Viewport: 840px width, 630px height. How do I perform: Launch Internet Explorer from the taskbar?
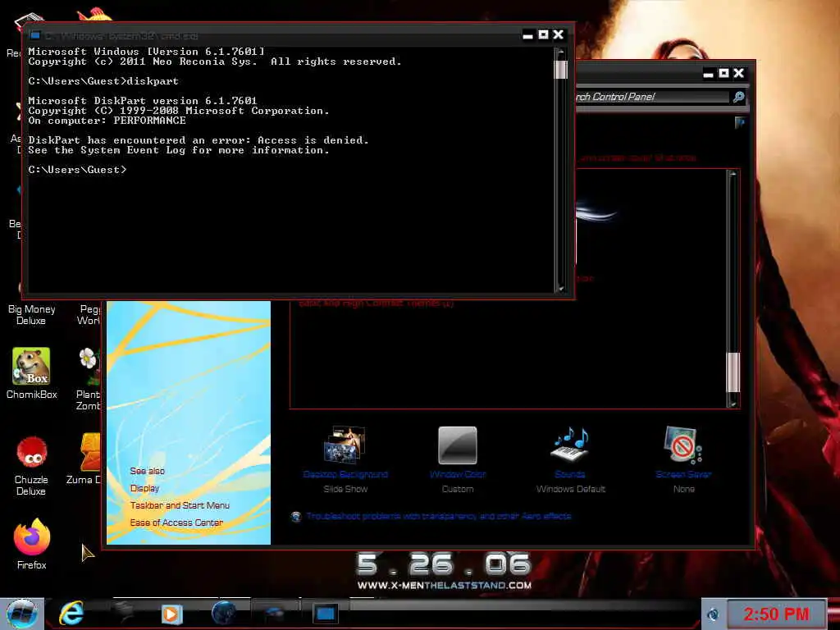71,614
